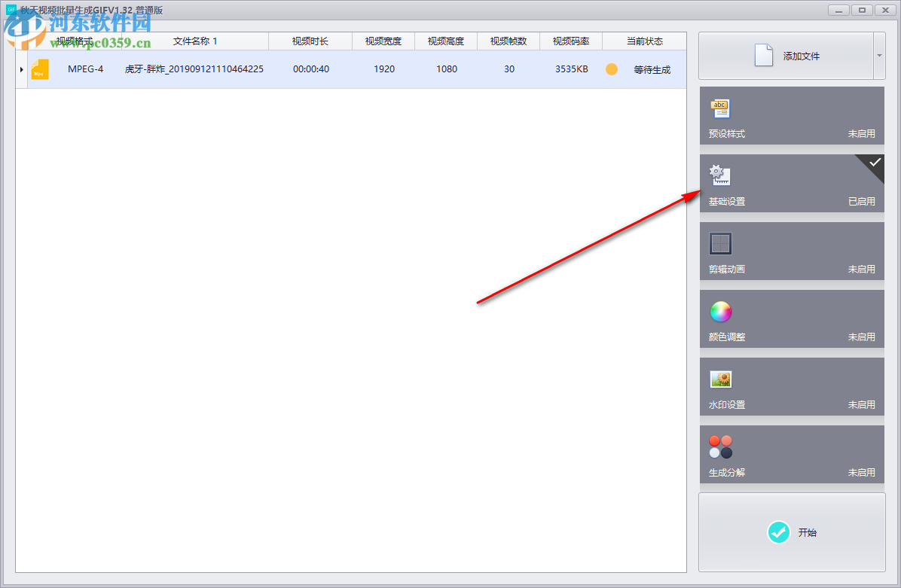Image resolution: width=901 pixels, height=588 pixels.
Task: Open the 剪辑动画 panel
Action: point(792,251)
